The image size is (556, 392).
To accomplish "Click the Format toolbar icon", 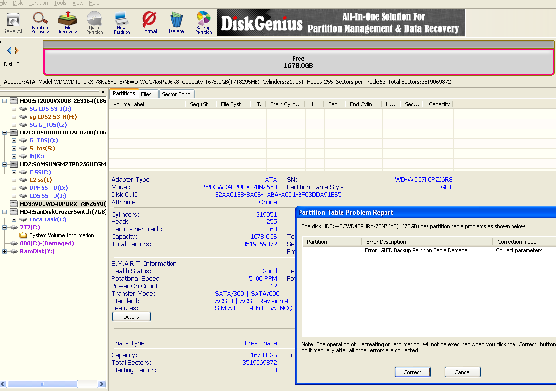I will coord(149,23).
